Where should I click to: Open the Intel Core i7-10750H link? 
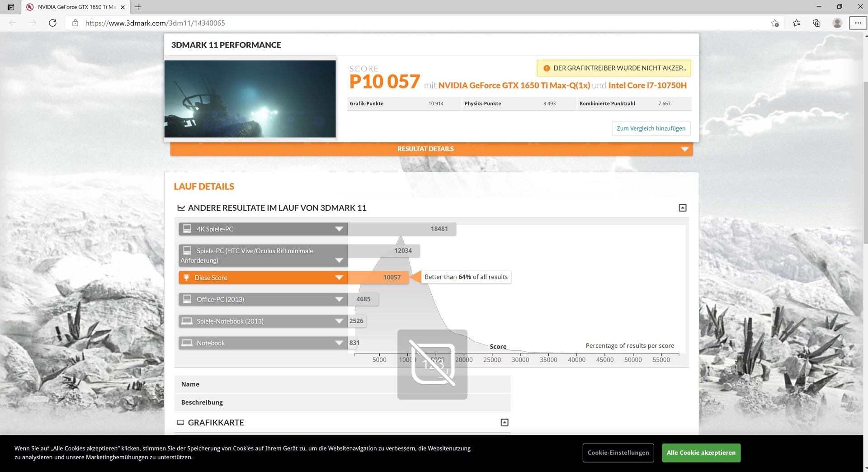pyautogui.click(x=647, y=85)
